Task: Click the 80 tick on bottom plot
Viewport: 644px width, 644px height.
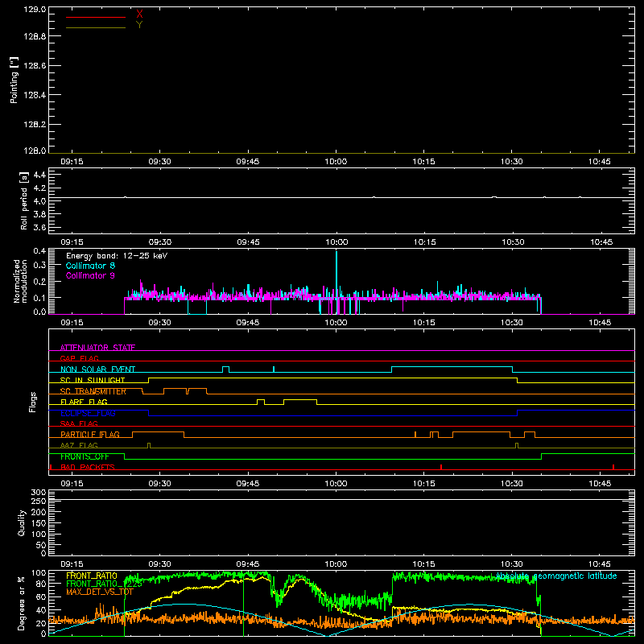Action: [41, 584]
